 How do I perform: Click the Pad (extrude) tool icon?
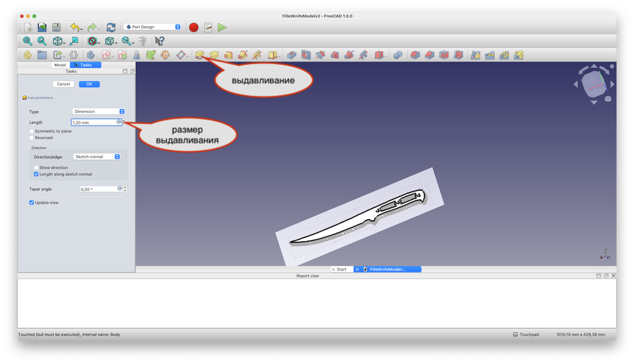[200, 55]
